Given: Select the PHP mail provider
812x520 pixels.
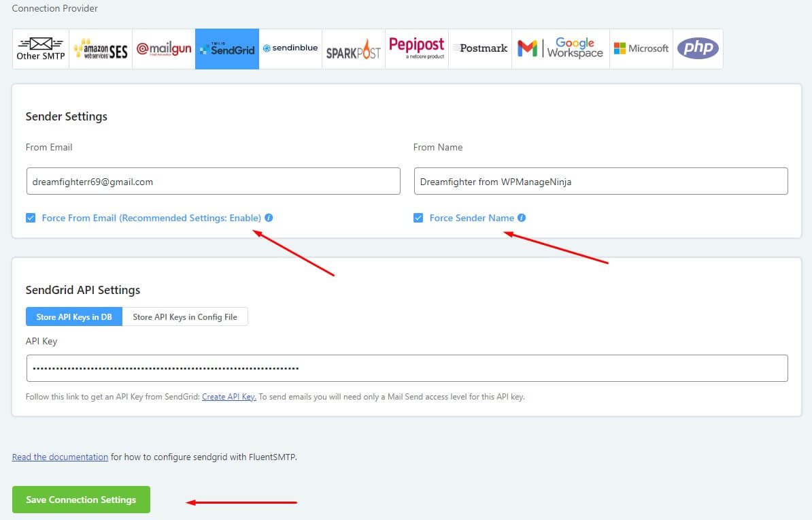Looking at the screenshot, I should click(x=698, y=49).
